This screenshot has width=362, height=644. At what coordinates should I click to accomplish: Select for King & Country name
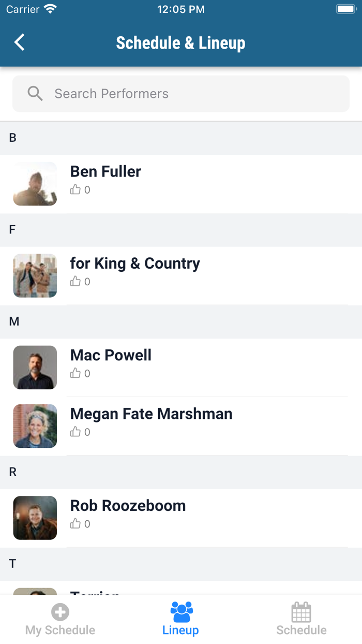click(135, 263)
